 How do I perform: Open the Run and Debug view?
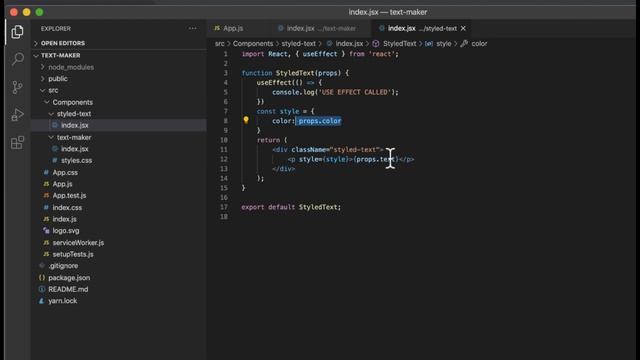coord(17,115)
